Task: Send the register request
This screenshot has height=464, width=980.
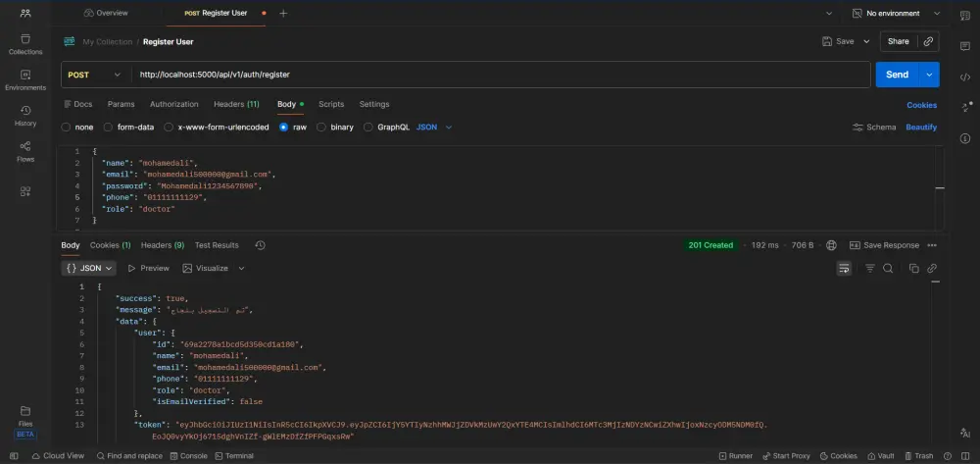Action: pyautogui.click(x=897, y=75)
